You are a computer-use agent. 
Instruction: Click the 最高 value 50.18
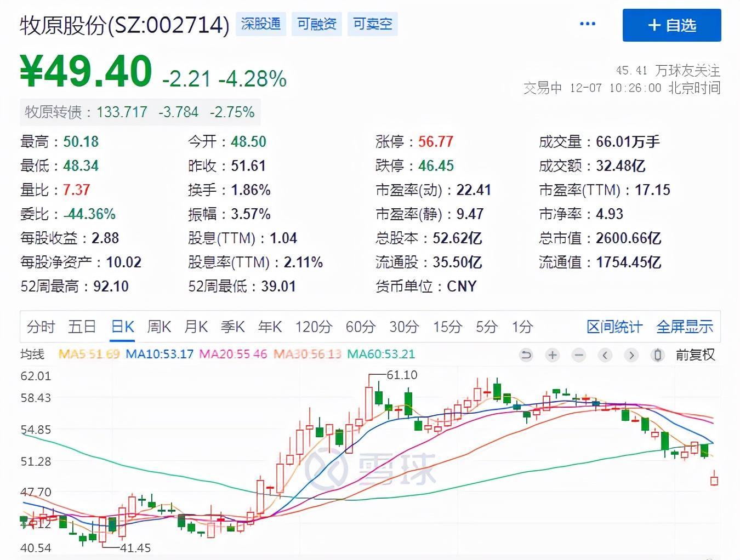point(81,142)
